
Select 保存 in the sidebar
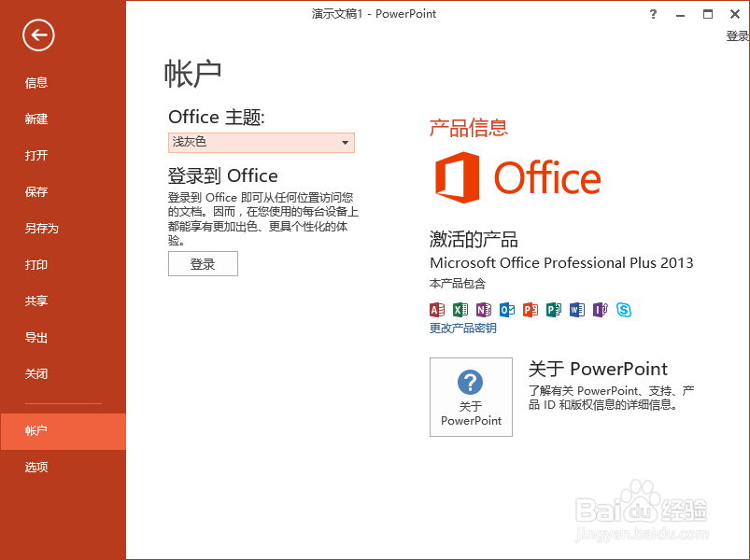pos(63,191)
